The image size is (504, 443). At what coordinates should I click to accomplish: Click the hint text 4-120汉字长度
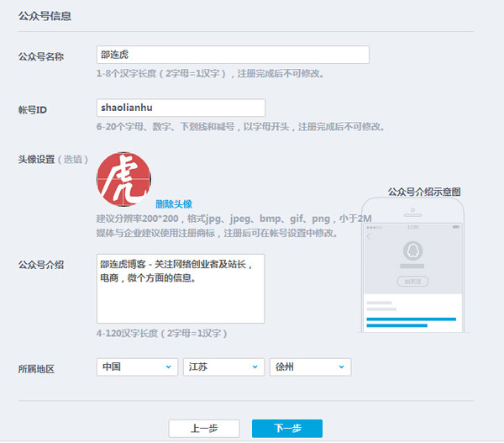[x=161, y=333]
